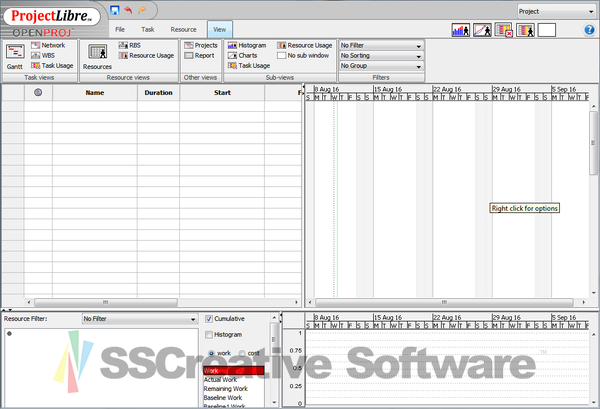Click the task usage icon with red X

(504, 30)
